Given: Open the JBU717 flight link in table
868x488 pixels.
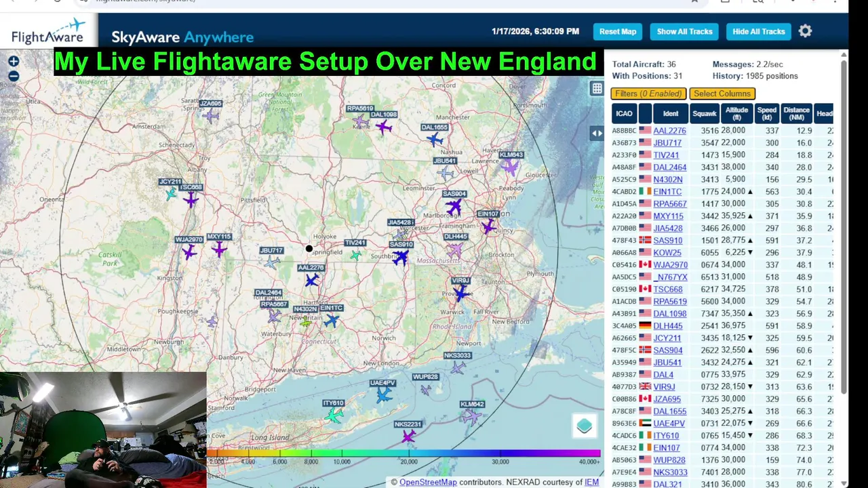Looking at the screenshot, I should (667, 143).
